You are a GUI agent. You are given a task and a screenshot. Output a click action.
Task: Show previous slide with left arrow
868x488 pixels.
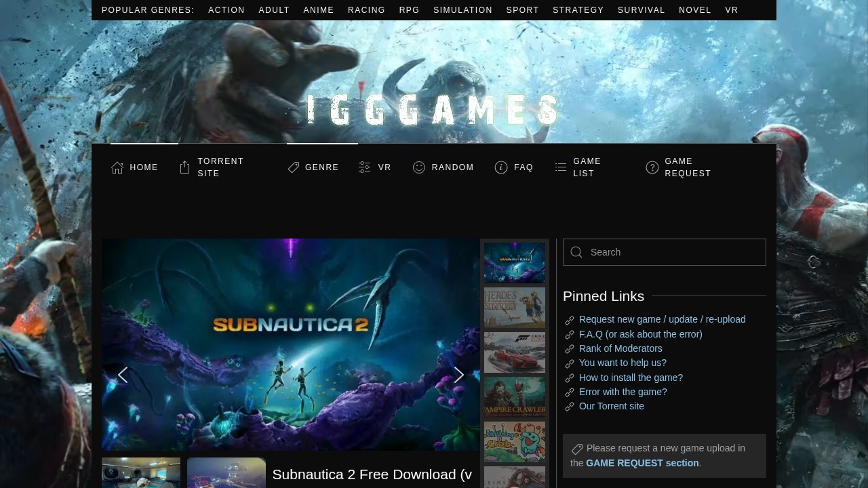point(123,375)
